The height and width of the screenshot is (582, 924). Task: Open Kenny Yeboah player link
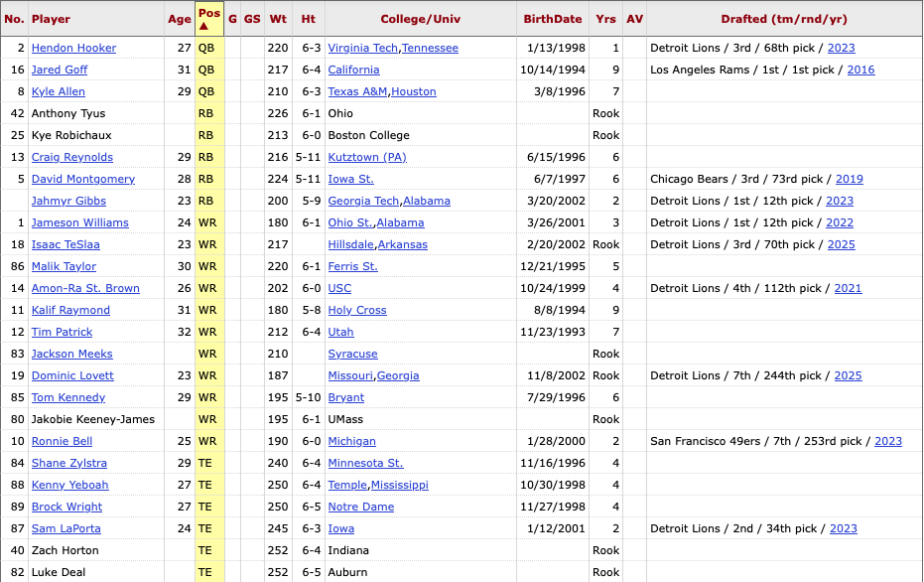point(69,484)
